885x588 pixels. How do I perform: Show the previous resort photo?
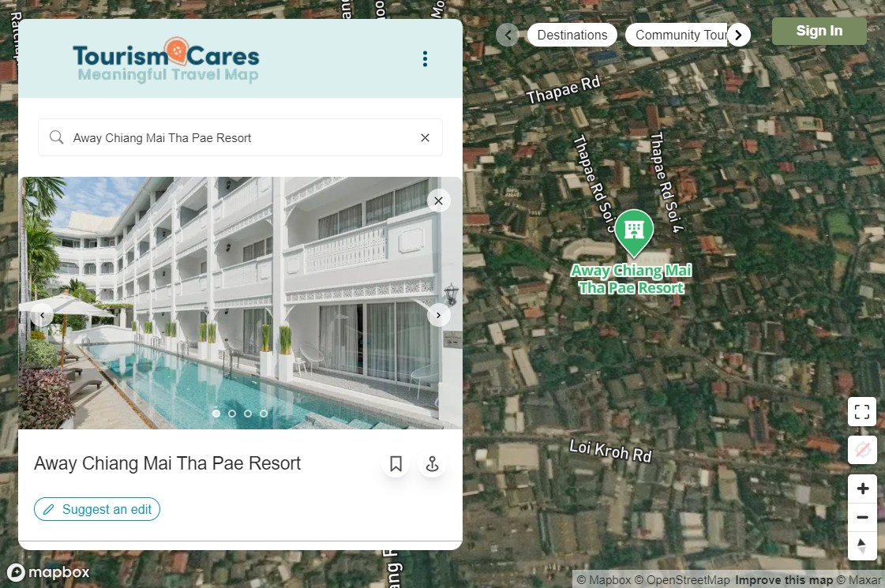pyautogui.click(x=42, y=315)
